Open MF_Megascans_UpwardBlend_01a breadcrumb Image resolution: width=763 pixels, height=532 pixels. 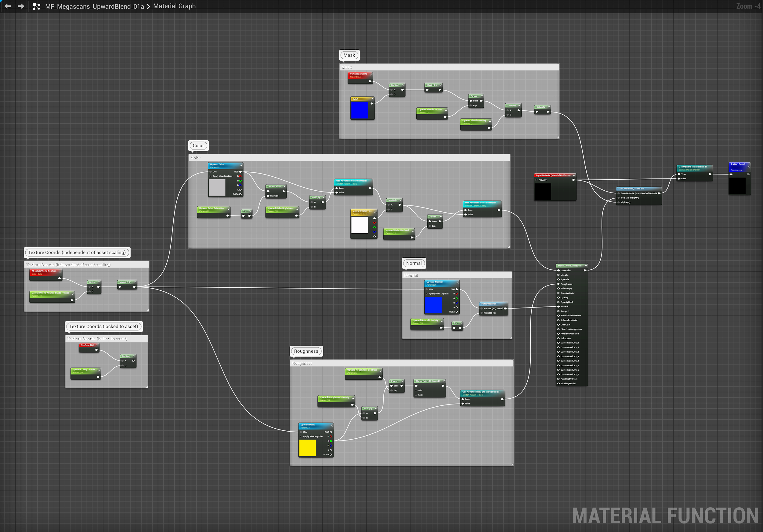point(94,6)
